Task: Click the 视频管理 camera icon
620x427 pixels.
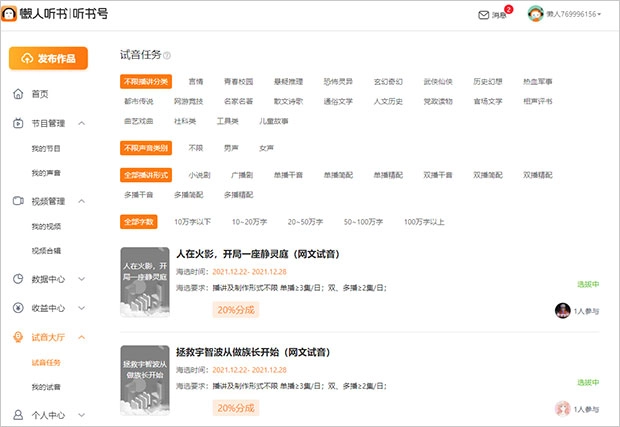Action: coord(18,201)
